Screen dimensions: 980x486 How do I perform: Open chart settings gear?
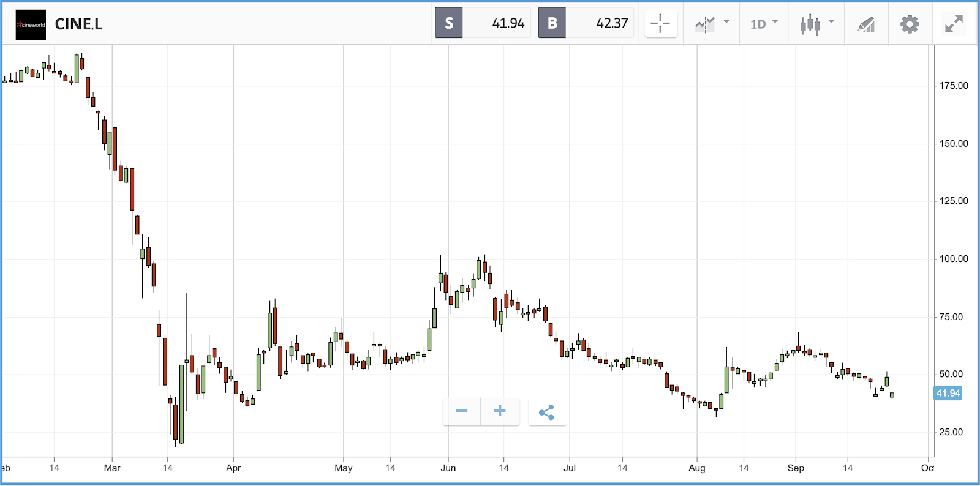pos(910,24)
